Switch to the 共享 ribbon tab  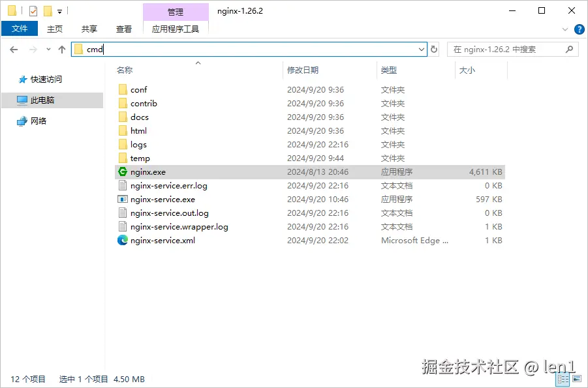point(89,29)
